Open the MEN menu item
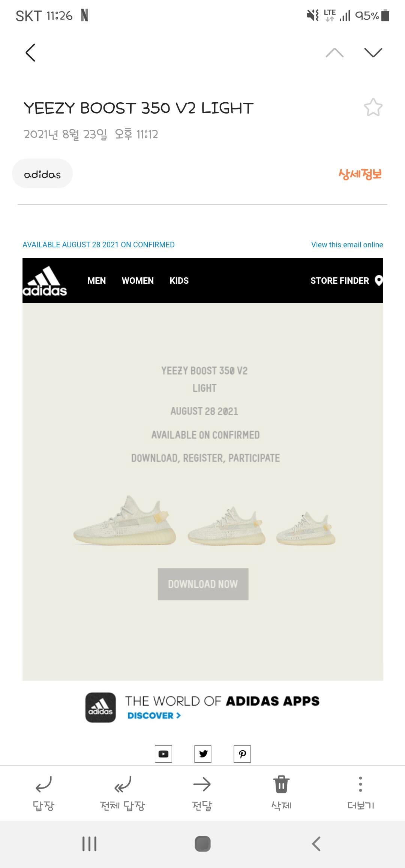Image resolution: width=405 pixels, height=868 pixels. tap(96, 281)
